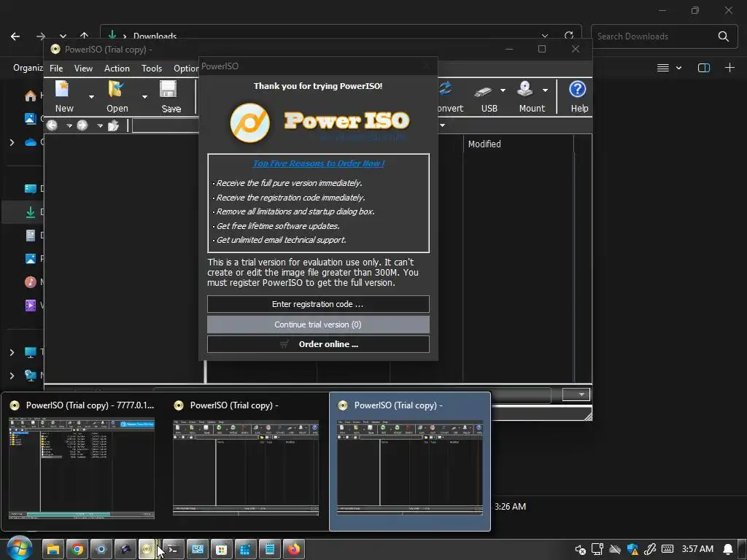Select the Videos icon in Explorer sidebar
The image size is (747, 560).
(x=31, y=306)
